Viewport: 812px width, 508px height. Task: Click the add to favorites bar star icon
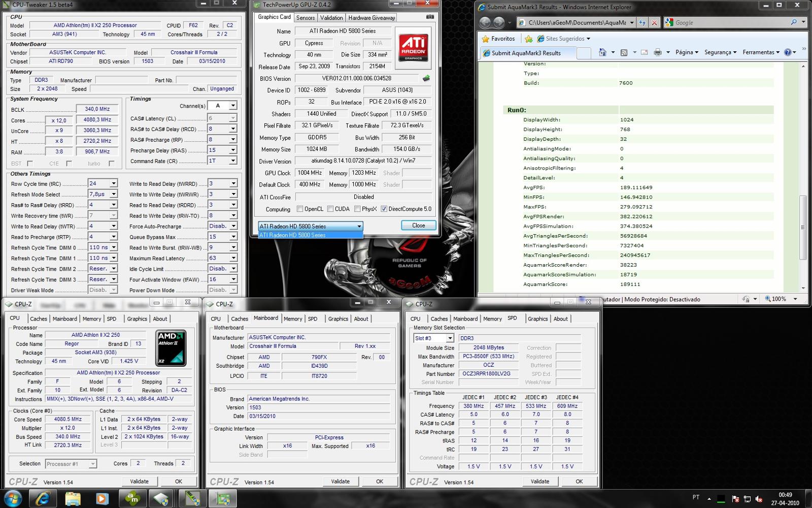[x=529, y=39]
